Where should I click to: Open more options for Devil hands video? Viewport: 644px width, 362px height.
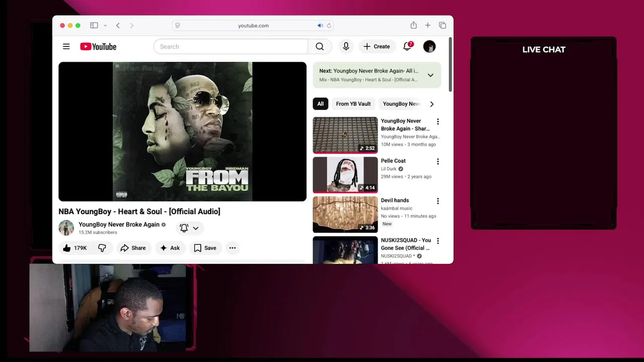click(x=438, y=201)
